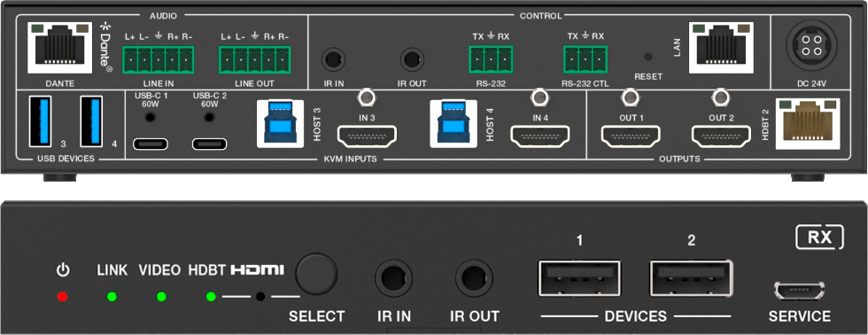Select USB DEVICES port 3

coord(41,121)
